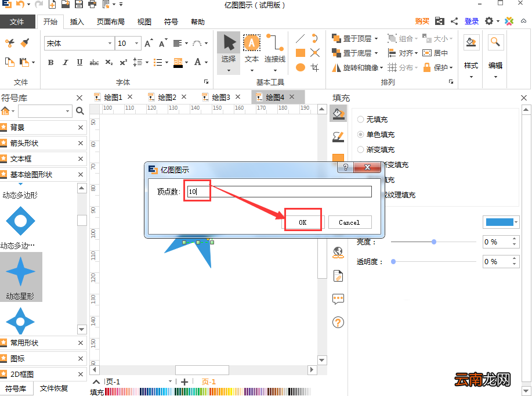Increase the brightness percentage stepper
The image size is (532, 396).
[515, 239]
